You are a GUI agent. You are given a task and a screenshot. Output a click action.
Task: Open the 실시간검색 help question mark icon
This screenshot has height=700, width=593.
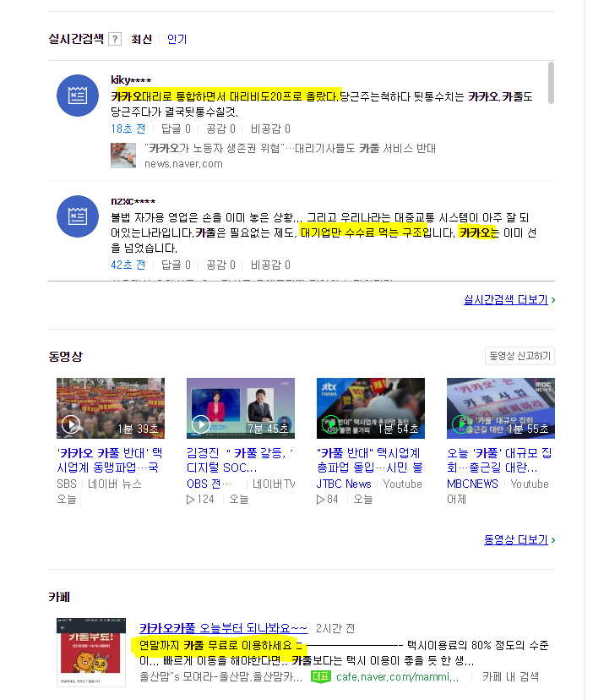pos(115,39)
